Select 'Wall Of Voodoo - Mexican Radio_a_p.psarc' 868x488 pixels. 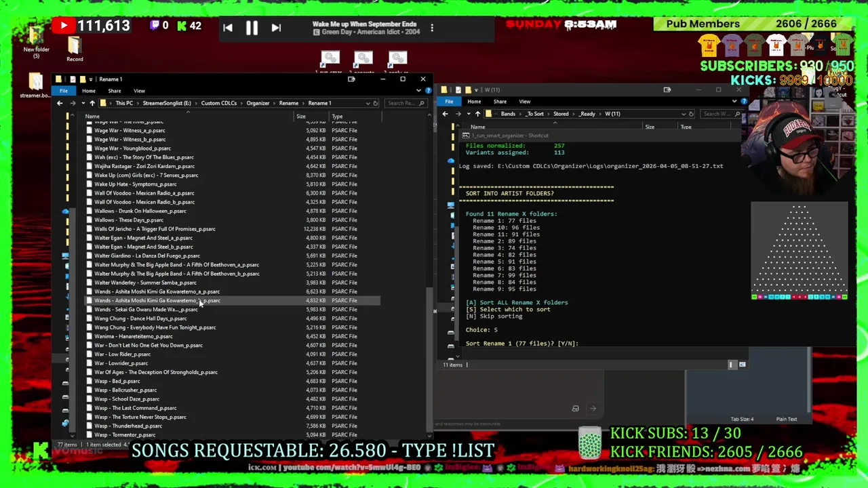(x=233, y=192)
